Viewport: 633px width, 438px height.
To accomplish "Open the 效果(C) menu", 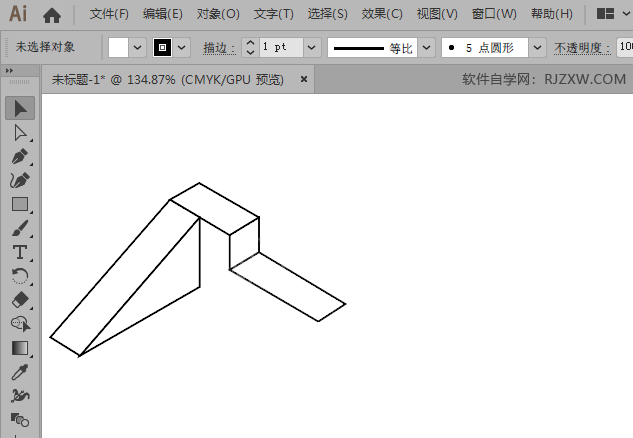I will [x=382, y=14].
